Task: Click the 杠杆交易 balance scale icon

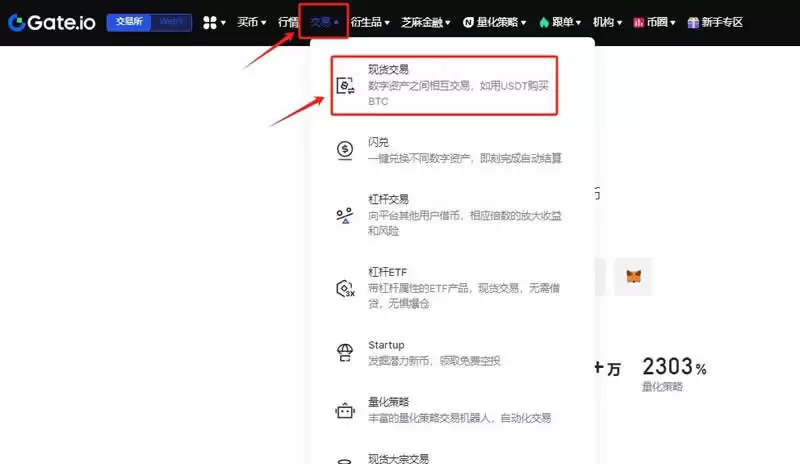Action: tap(345, 215)
